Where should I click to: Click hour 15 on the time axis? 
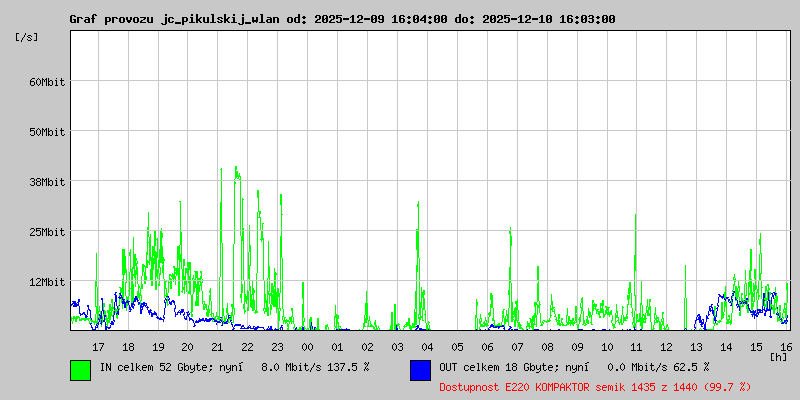click(x=757, y=346)
